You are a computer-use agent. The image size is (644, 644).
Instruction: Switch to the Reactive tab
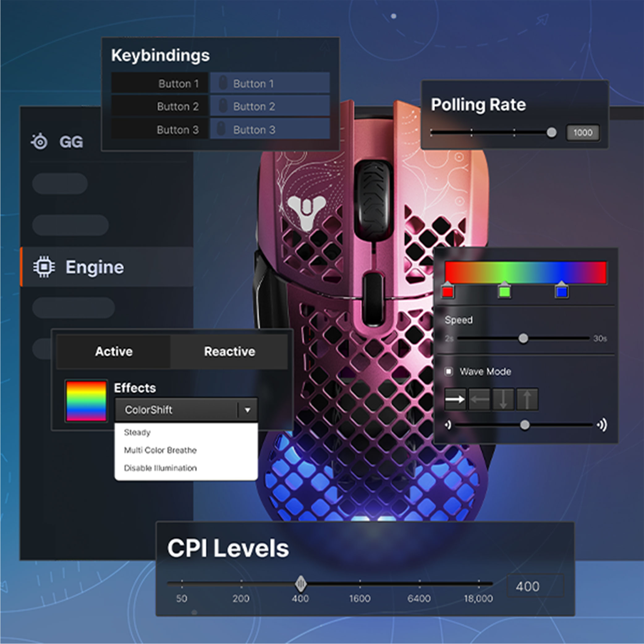coord(229,352)
